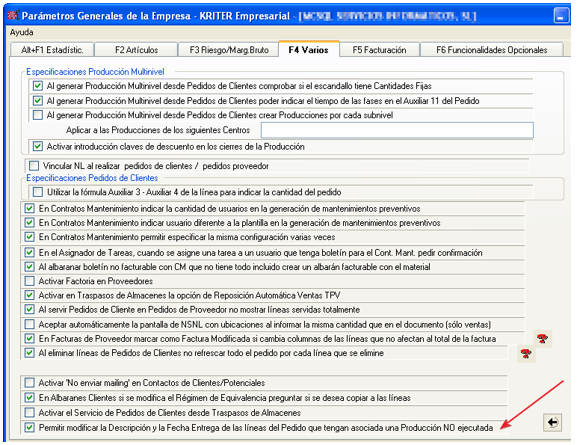Toggle no mostrar líneas servidas totalmente
Screen dimensions: 577x445
[29, 310]
